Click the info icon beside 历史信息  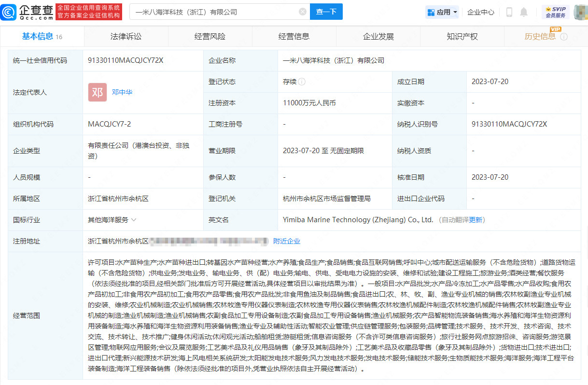click(x=564, y=37)
